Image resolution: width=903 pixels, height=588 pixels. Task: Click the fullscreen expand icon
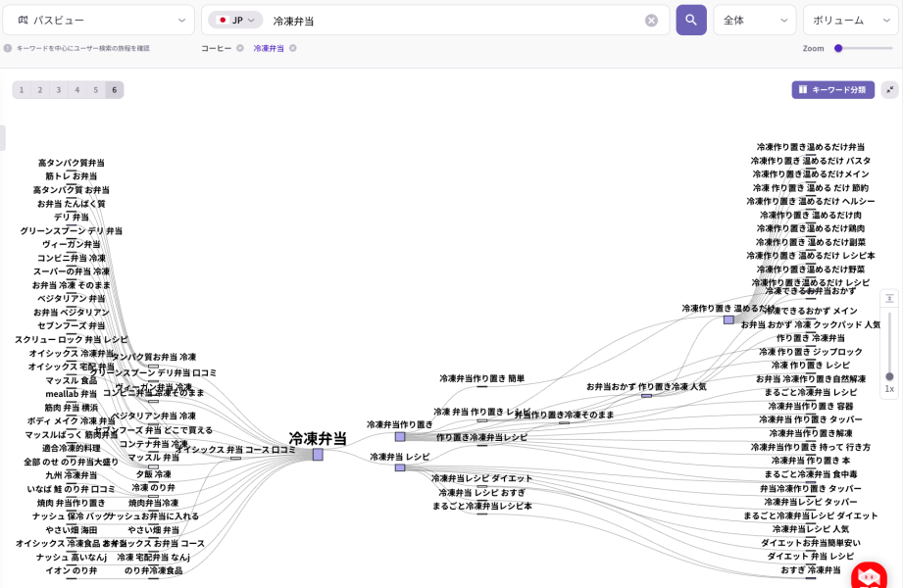(x=889, y=89)
